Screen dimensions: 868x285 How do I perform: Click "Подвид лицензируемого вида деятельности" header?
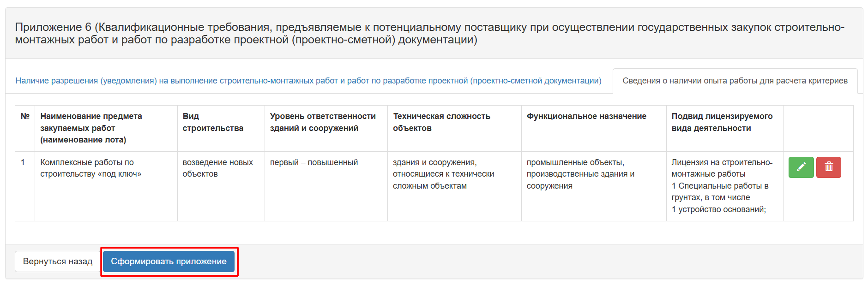click(722, 122)
